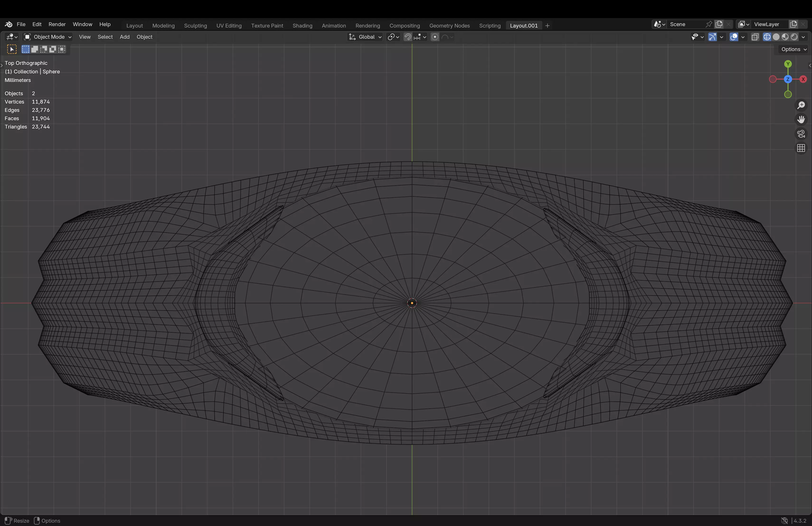Image resolution: width=812 pixels, height=526 pixels.
Task: Switch to the Modeling workspace tab
Action: pyautogui.click(x=163, y=26)
